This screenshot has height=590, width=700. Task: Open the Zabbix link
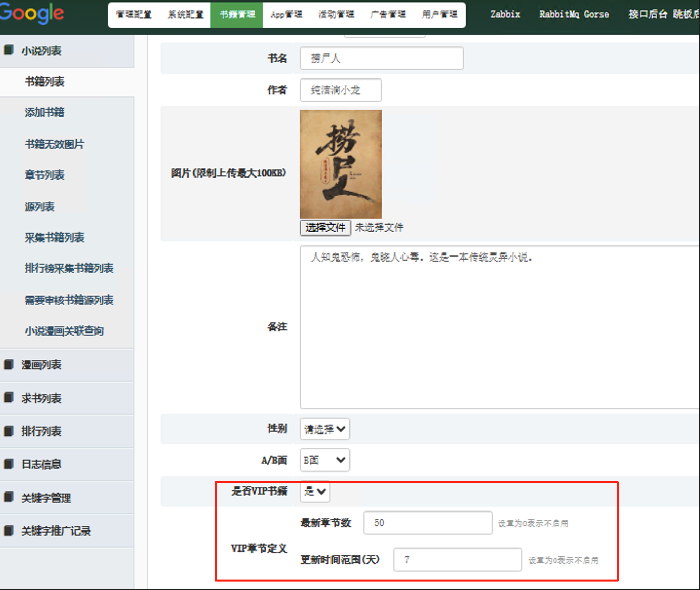coord(505,14)
